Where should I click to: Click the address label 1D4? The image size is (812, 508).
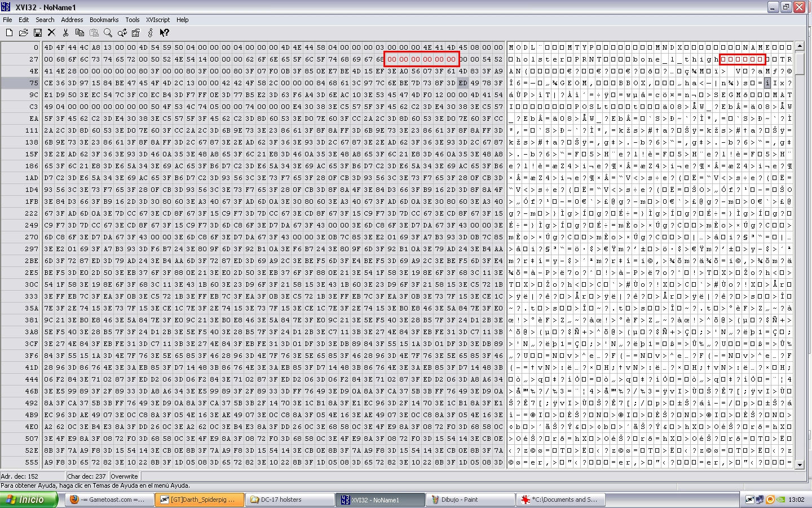(x=32, y=190)
